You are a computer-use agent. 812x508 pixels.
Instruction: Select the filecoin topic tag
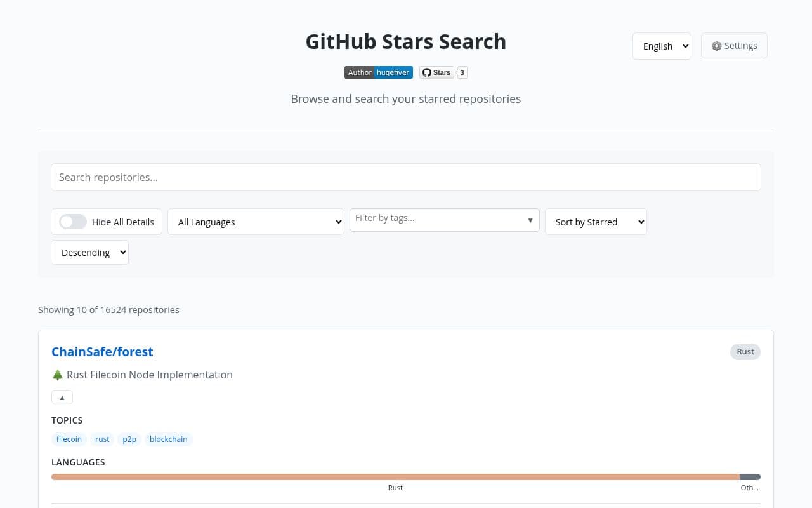click(69, 439)
